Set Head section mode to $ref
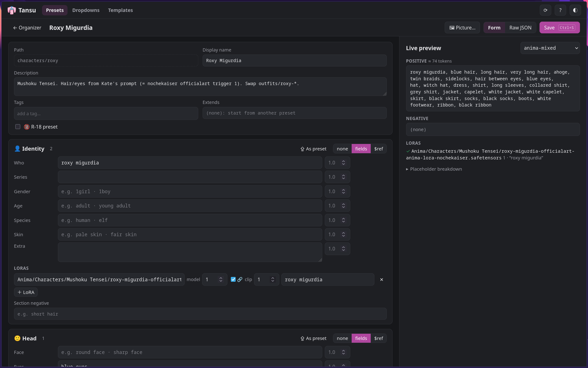Image resolution: width=588 pixels, height=368 pixels. point(379,338)
